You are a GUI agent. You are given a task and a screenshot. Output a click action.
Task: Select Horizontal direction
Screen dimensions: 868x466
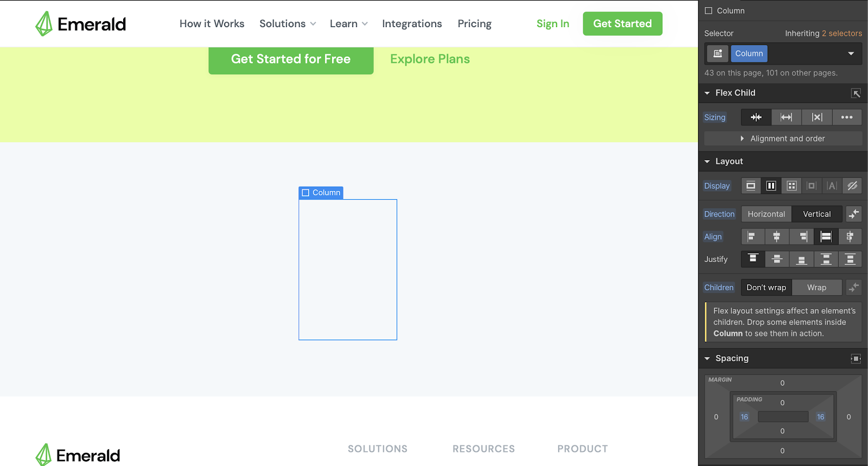pyautogui.click(x=767, y=214)
